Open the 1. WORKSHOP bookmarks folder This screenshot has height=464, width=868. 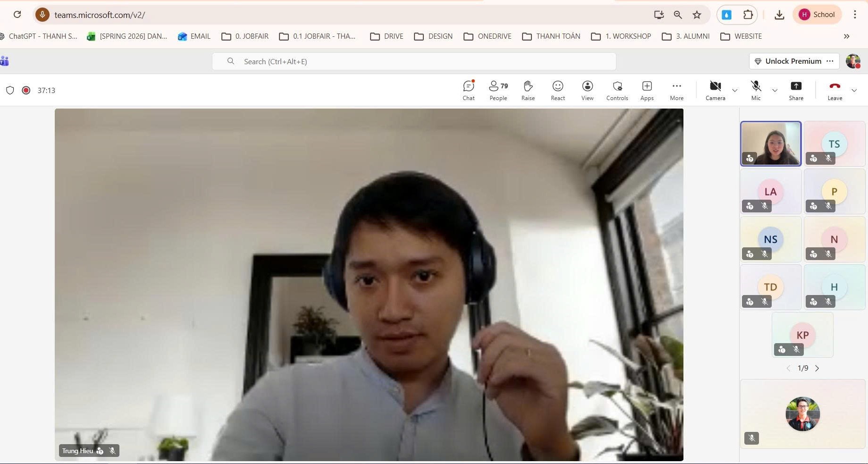(x=621, y=36)
